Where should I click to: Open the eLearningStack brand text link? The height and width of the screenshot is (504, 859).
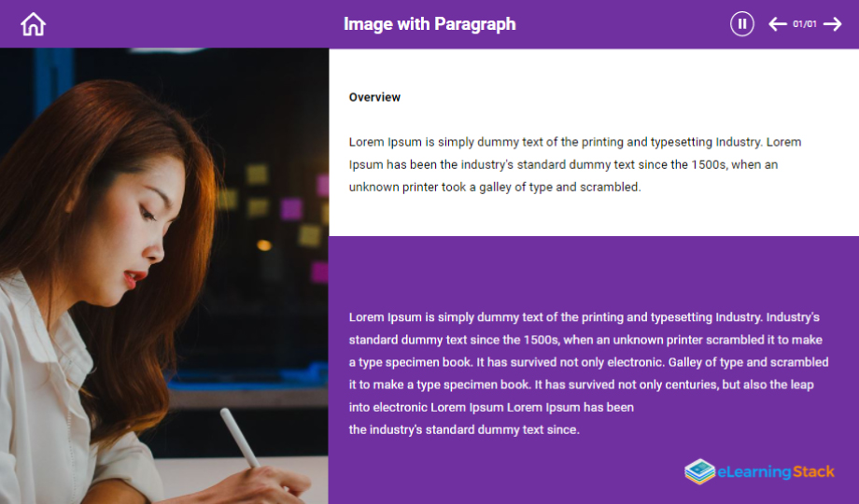click(776, 471)
